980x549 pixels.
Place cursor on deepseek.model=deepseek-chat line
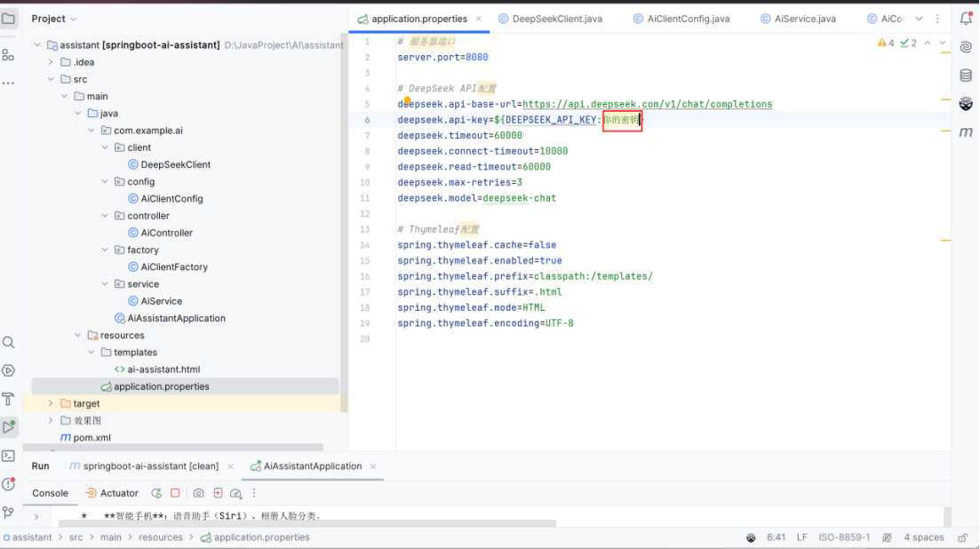[476, 198]
